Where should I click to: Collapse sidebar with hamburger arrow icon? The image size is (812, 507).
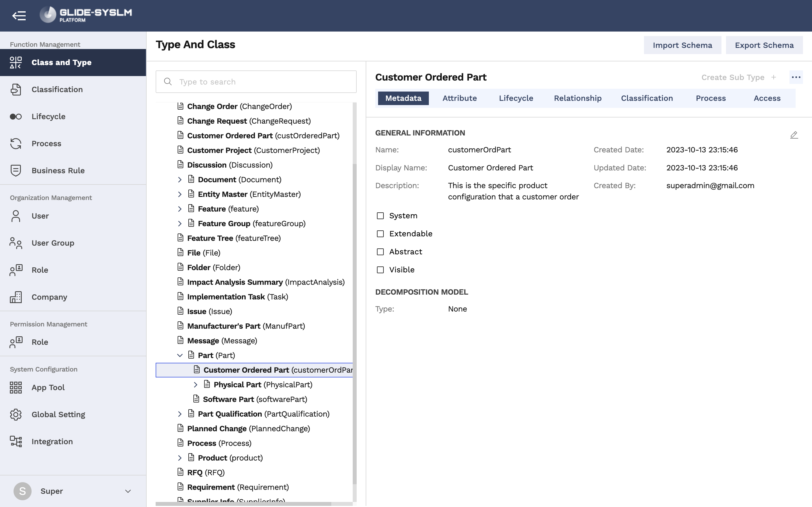19,15
